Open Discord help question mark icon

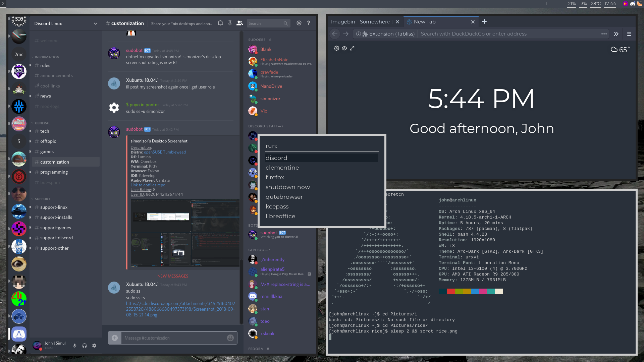[x=309, y=23]
